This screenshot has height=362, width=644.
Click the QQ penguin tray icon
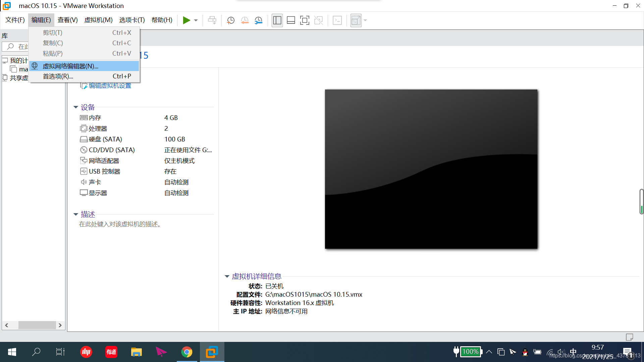coord(525,352)
